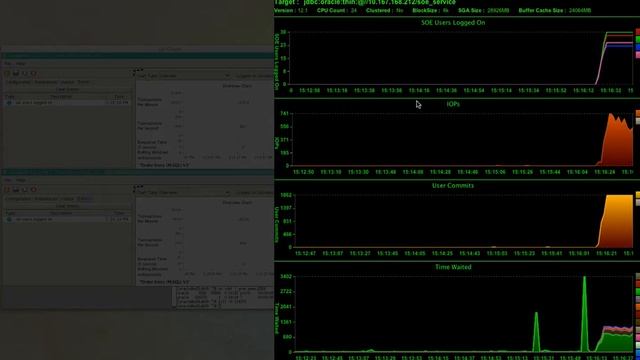Image resolution: width=640 pixels, height=360 pixels.
Task: Select the users logged on event row in upper window
Action: [x=67, y=103]
